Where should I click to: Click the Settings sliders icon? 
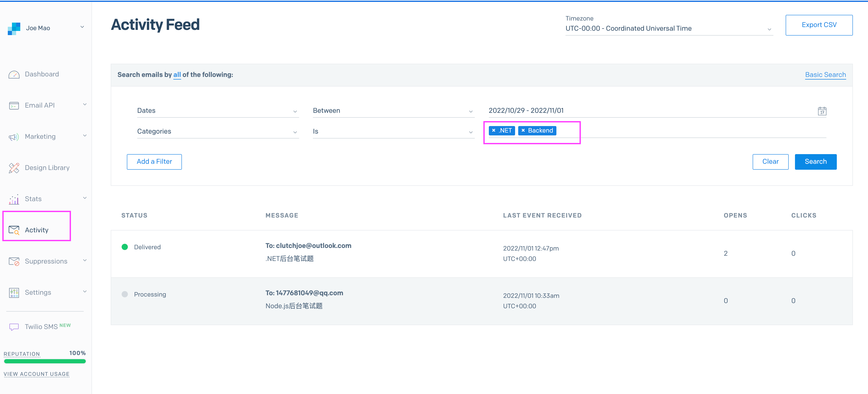(14, 293)
